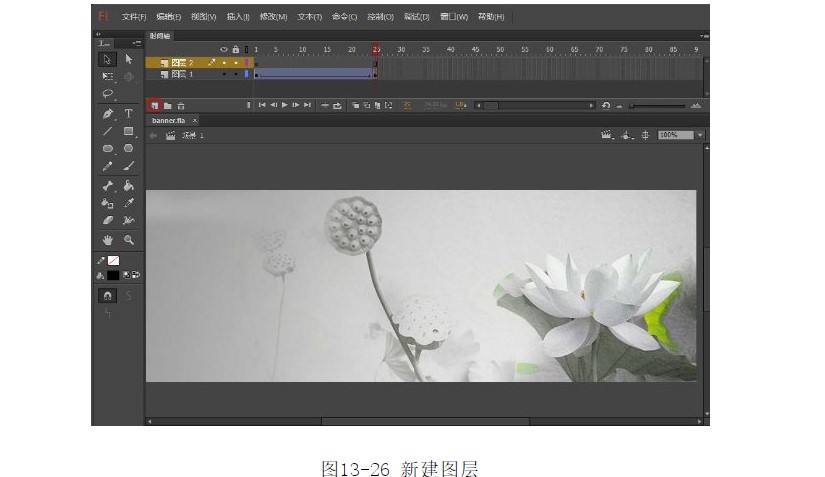Click the New Folder icon in timeline
Viewport: 825px width, 477px height.
(x=168, y=105)
